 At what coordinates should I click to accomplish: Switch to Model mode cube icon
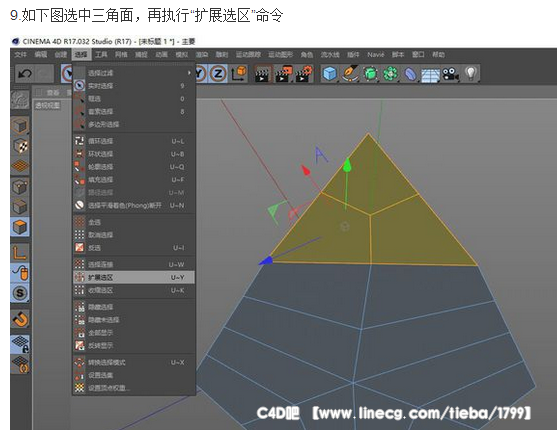click(20, 126)
